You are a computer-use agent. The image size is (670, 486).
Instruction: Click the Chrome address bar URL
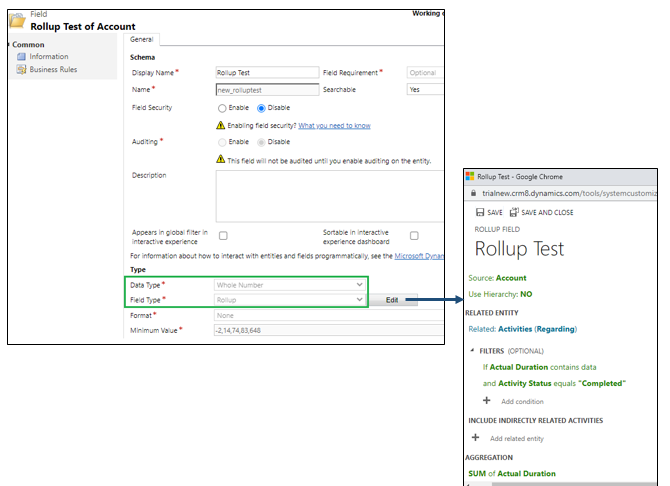click(x=569, y=193)
